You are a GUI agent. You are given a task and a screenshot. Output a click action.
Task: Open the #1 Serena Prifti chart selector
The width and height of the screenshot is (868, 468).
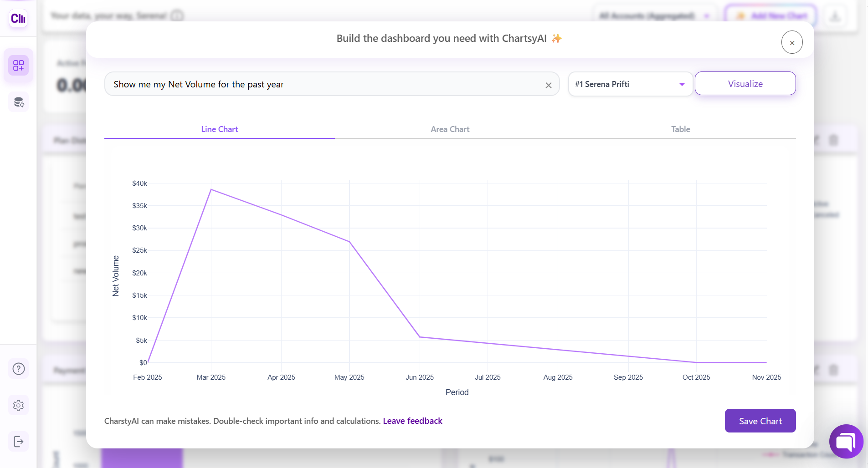(630, 84)
